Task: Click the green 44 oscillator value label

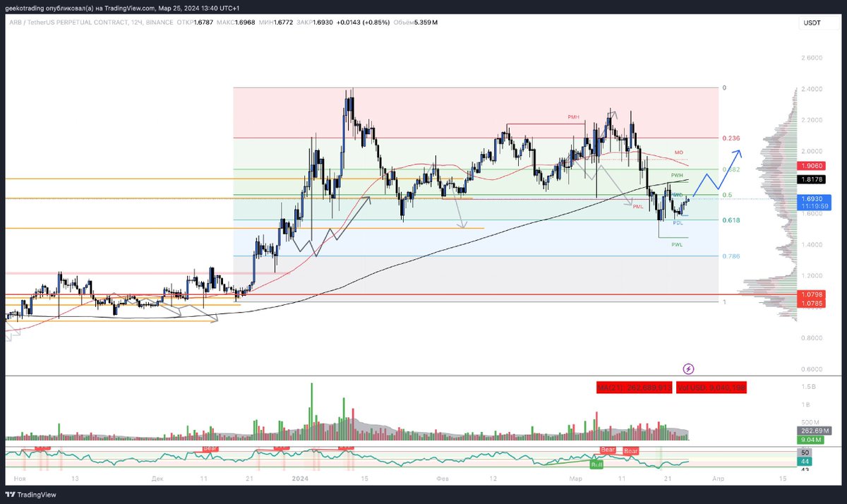Action: 805,461
